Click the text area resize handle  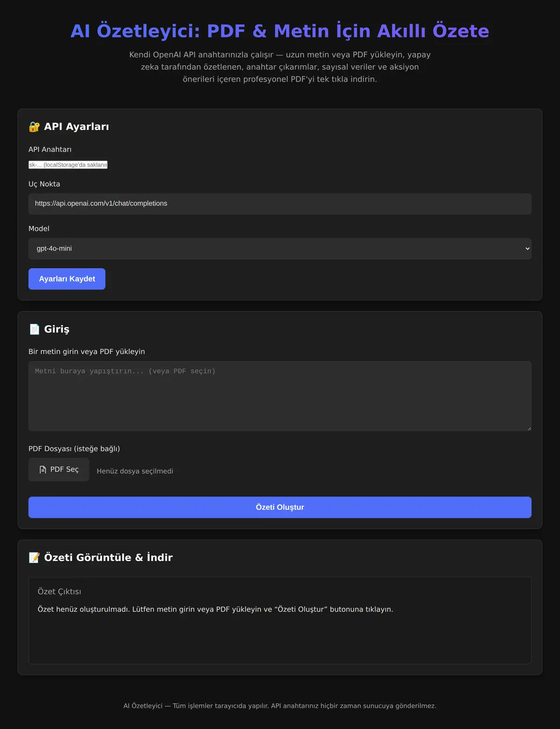tap(529, 428)
